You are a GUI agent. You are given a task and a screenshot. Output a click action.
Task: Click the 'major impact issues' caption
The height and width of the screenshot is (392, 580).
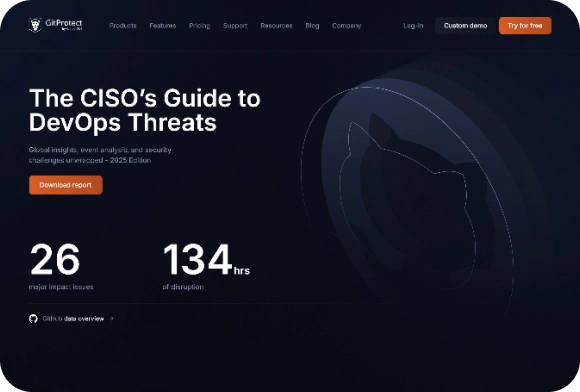point(61,287)
